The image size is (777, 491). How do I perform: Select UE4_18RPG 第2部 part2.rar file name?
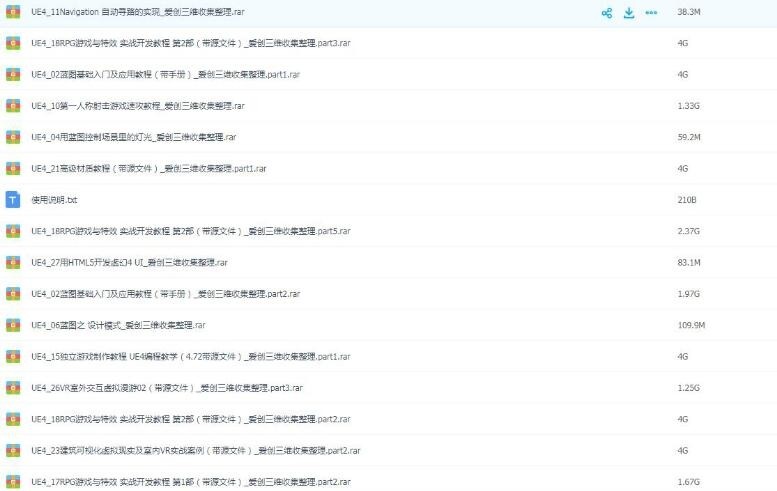point(191,419)
